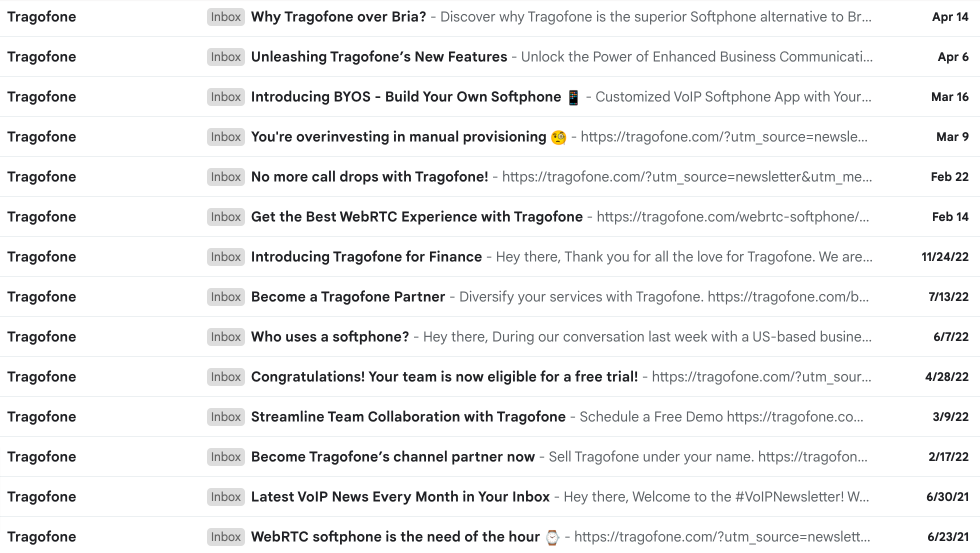Click the Inbox label on "No more call drops"
This screenshot has width=980, height=553.
[225, 176]
